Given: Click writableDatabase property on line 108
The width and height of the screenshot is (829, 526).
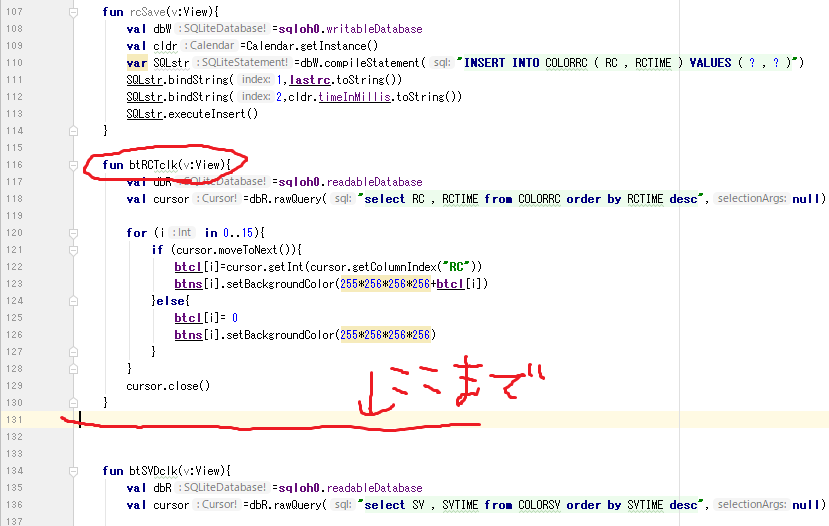Looking at the screenshot, I should tap(374, 29).
